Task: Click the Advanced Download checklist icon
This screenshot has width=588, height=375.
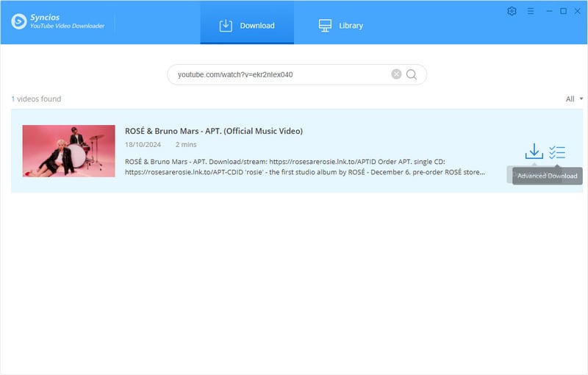Action: (x=557, y=152)
